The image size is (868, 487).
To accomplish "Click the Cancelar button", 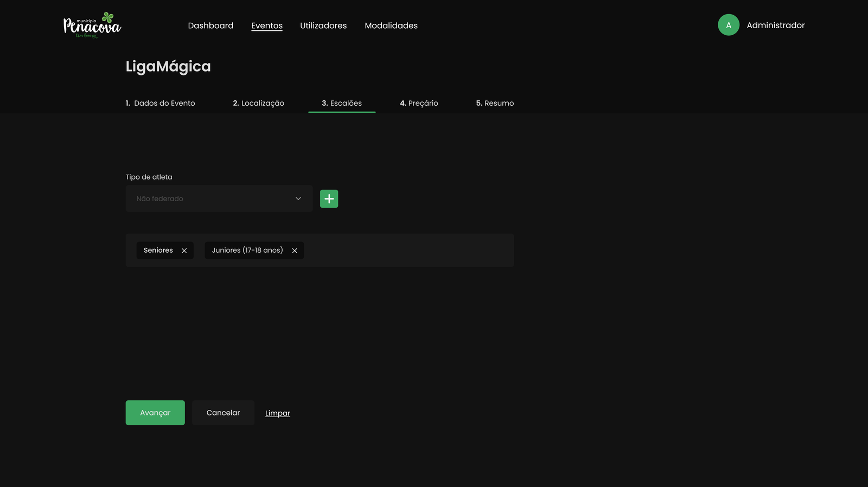I will click(223, 413).
